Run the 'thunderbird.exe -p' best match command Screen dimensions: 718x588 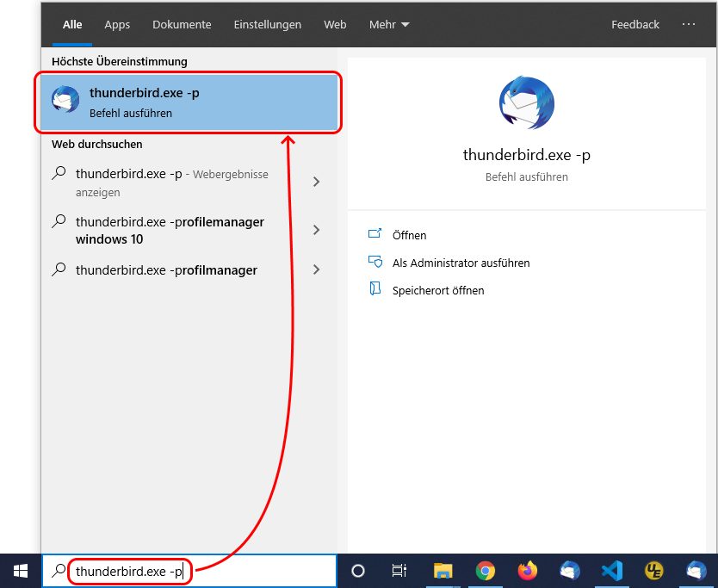(x=188, y=102)
